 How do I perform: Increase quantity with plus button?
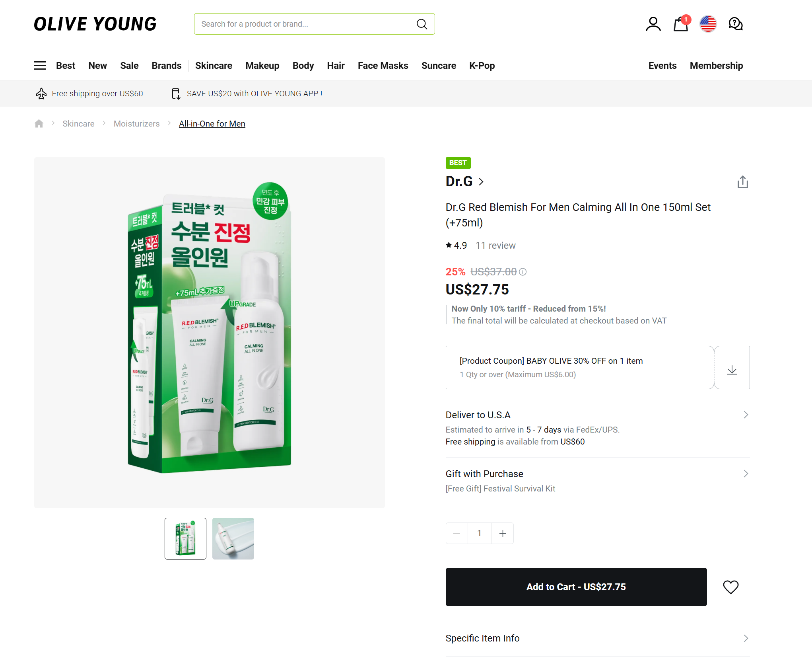pos(503,533)
